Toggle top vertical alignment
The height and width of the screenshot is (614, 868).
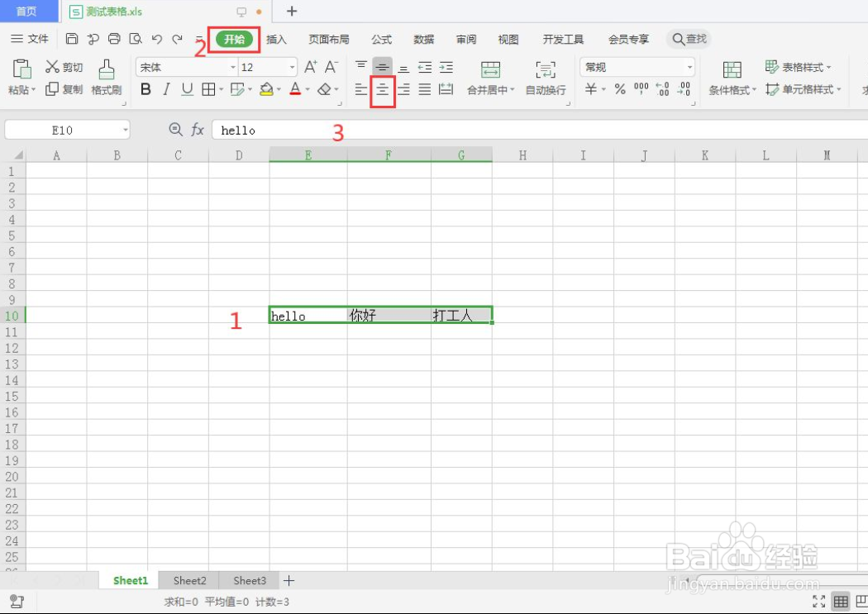tap(360, 64)
